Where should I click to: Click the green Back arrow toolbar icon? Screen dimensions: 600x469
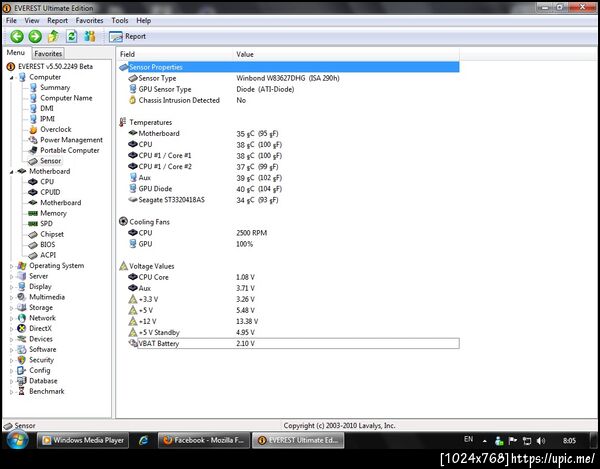(17, 37)
